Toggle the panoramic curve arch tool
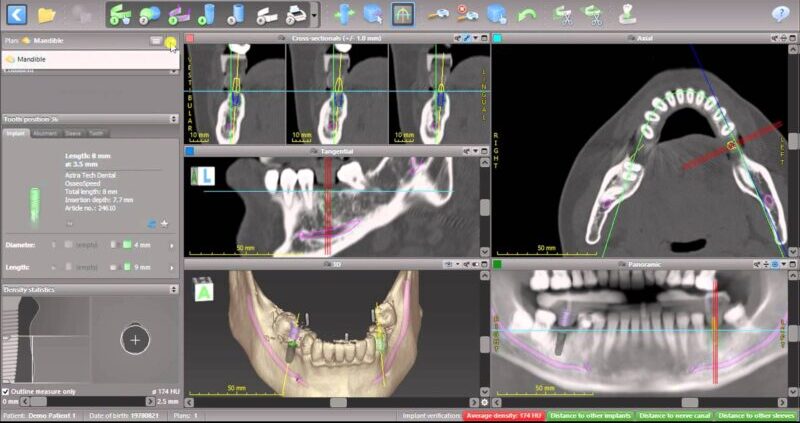 pos(403,15)
